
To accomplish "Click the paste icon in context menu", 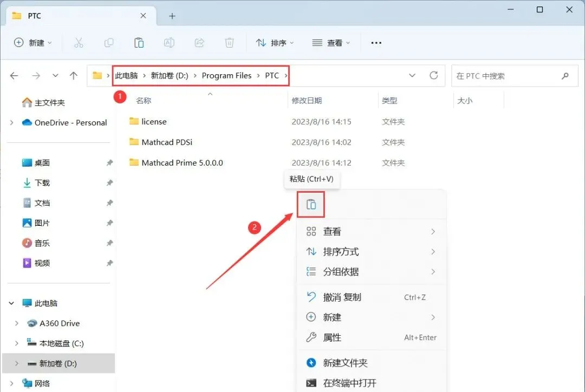I will pos(311,204).
